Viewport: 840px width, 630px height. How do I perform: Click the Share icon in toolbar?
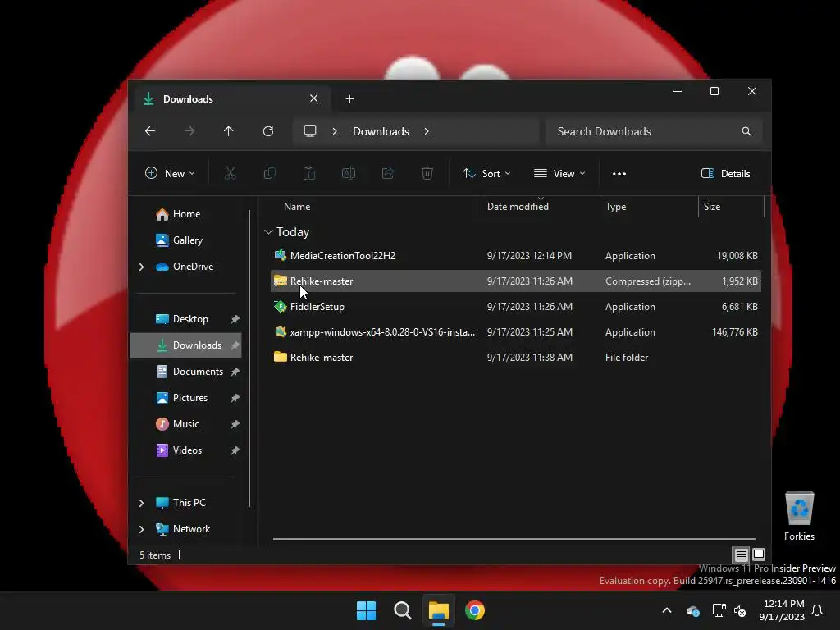pyautogui.click(x=388, y=173)
